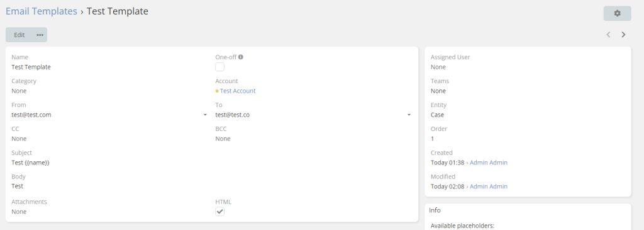The height and width of the screenshot is (230, 644).
Task: Open Admin Admin link under Modified
Action: click(488, 187)
